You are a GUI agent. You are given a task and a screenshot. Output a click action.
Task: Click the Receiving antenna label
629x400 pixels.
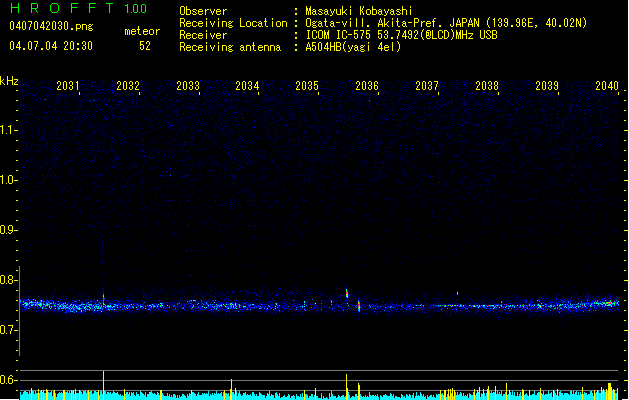[230, 47]
